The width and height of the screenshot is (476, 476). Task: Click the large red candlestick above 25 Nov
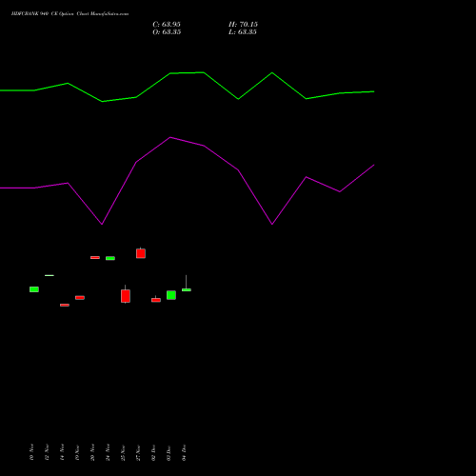point(126,296)
